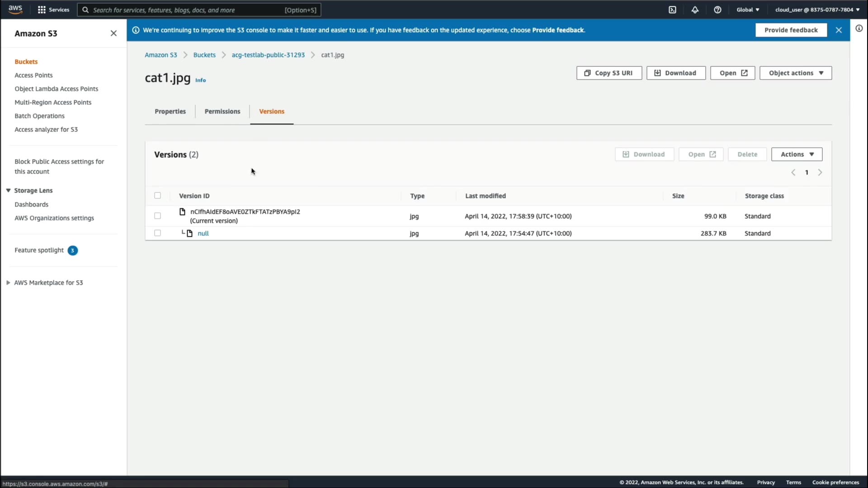Click the notifications bell icon
The height and width of the screenshot is (488, 868).
(695, 10)
